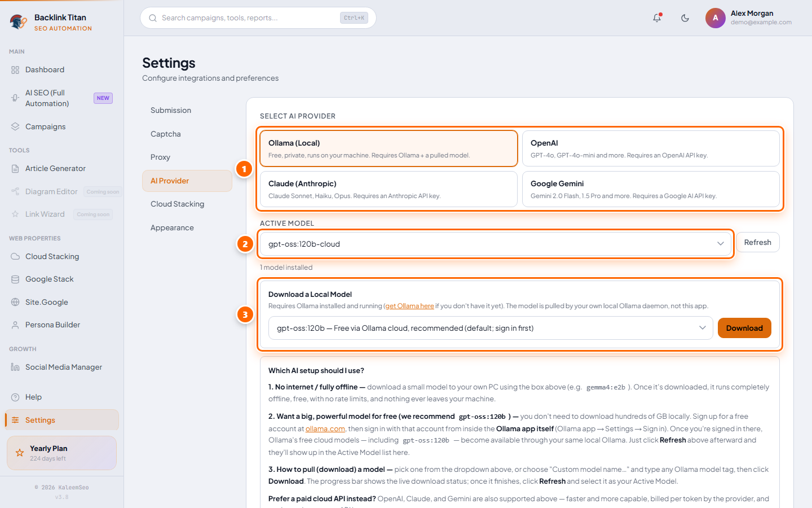Click the Persona Builder person icon
812x508 pixels.
pyautogui.click(x=15, y=325)
